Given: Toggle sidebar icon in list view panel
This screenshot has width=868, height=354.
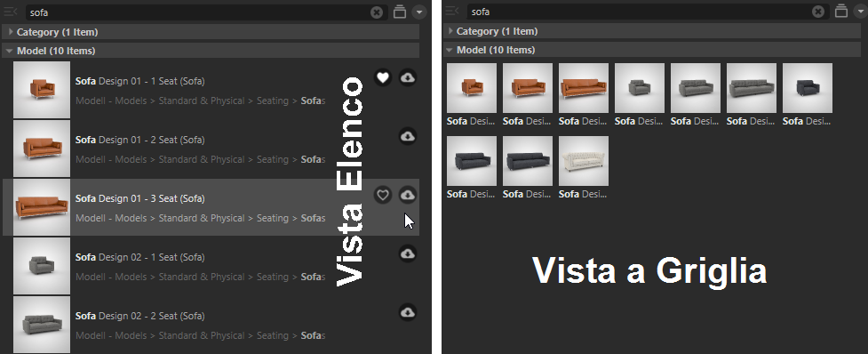Looking at the screenshot, I should [11, 12].
